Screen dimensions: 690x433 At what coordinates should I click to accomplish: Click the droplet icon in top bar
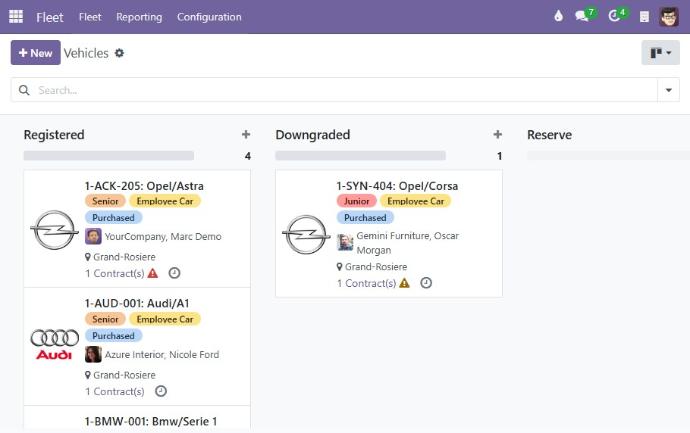(558, 17)
